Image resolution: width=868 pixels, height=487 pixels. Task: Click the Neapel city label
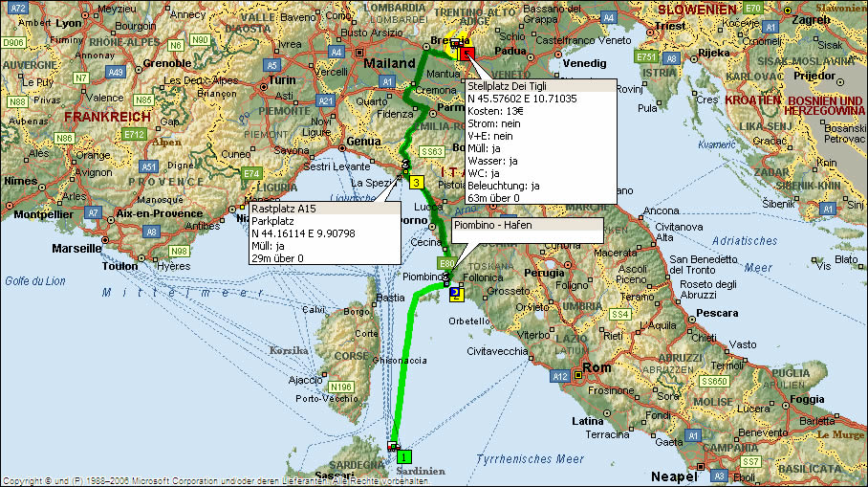coord(674,476)
